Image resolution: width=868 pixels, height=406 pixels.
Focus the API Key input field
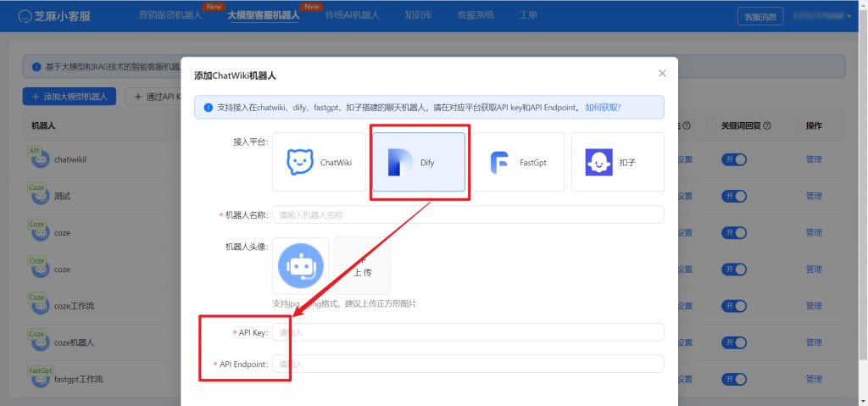[x=468, y=332]
